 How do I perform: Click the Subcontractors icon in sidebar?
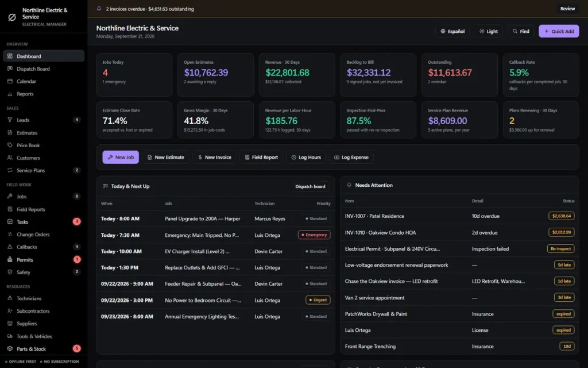(x=10, y=311)
